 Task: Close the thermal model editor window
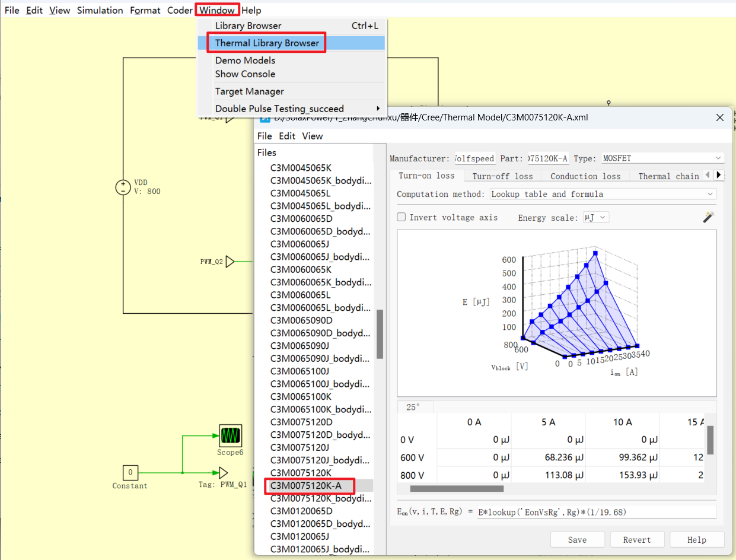(720, 117)
